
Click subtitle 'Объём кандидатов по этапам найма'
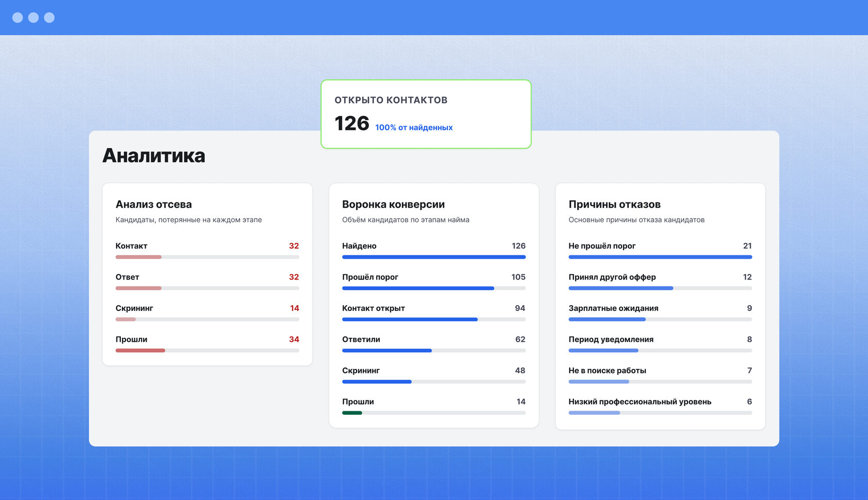coord(406,220)
